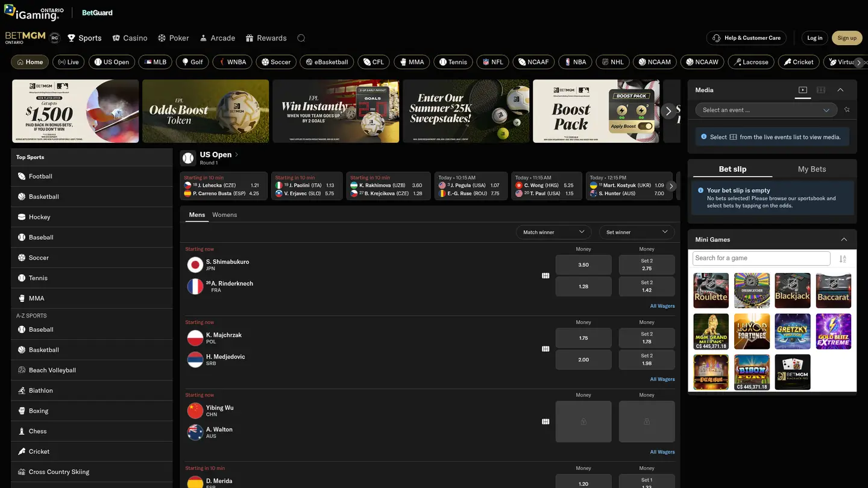Bet on Rinderknech Set 2 at 1.42

pos(647,286)
